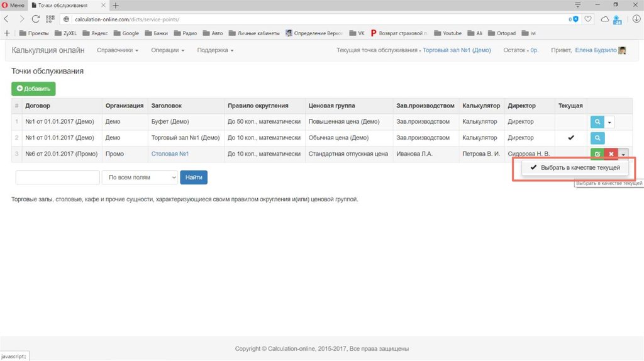
Task: Click the cloud sync icon in the browser toolbar
Action: coord(605,19)
